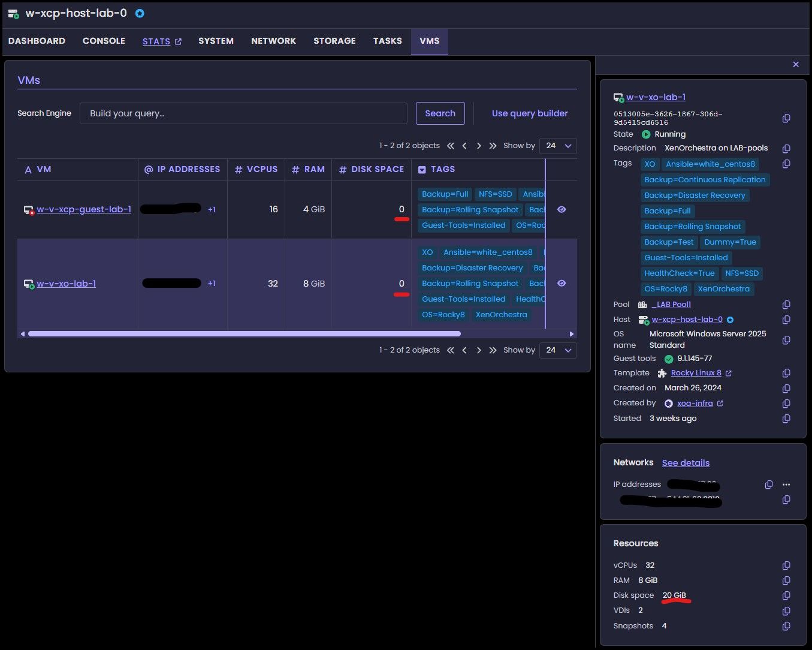Click the horizontal scrollbar under the table

click(x=244, y=334)
